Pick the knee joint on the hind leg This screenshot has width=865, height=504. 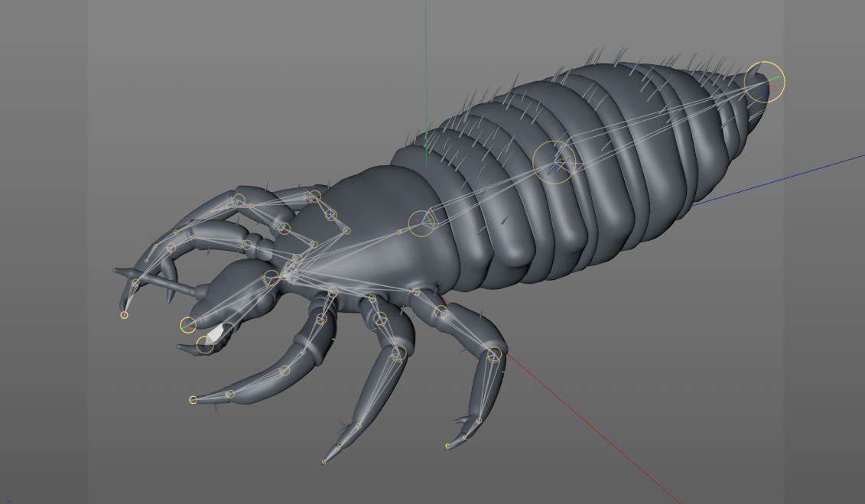pos(494,355)
